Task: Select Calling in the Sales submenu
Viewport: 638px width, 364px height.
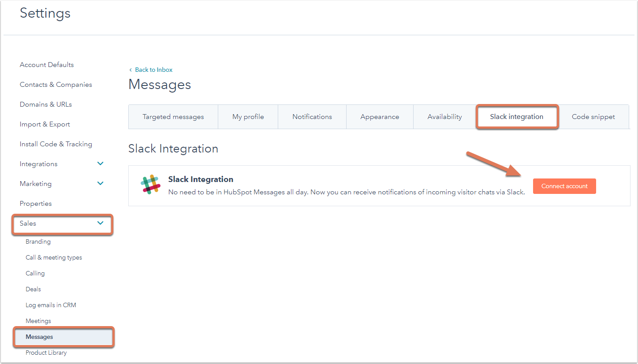Action: click(x=35, y=273)
